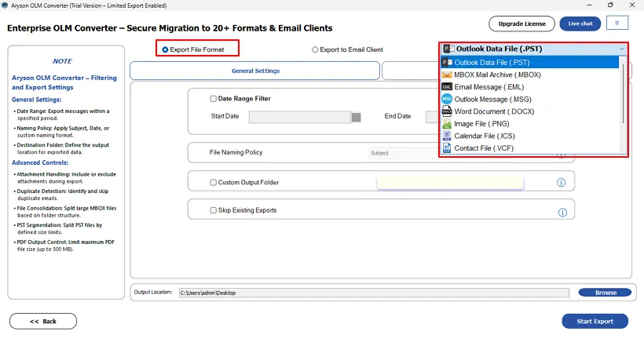Click info icon beside Custom Output Folder

point(562,183)
